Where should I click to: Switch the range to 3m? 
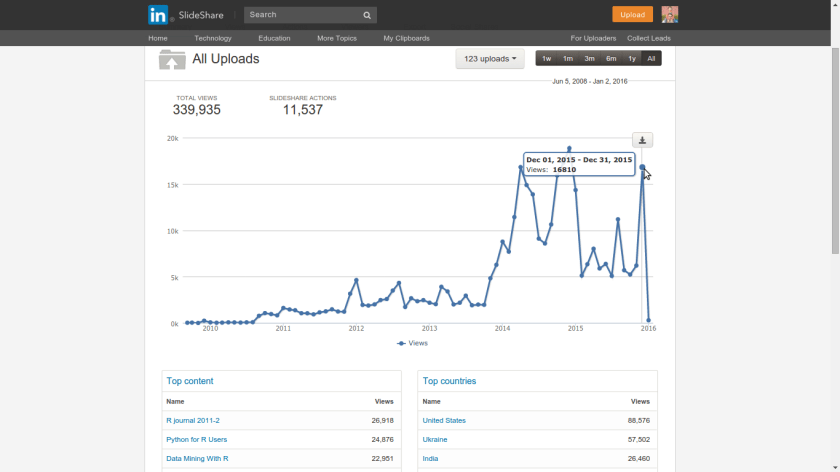(x=589, y=59)
